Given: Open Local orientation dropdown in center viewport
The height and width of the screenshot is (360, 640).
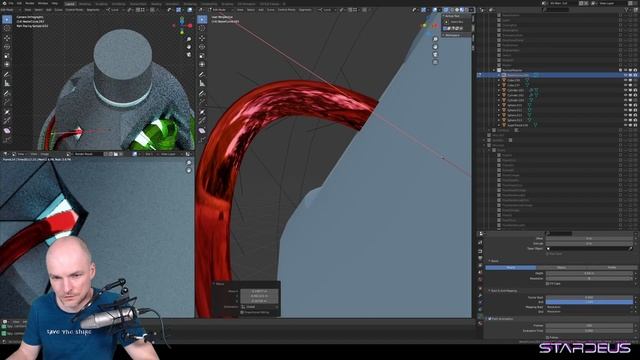Looking at the screenshot, I should (x=327, y=10).
